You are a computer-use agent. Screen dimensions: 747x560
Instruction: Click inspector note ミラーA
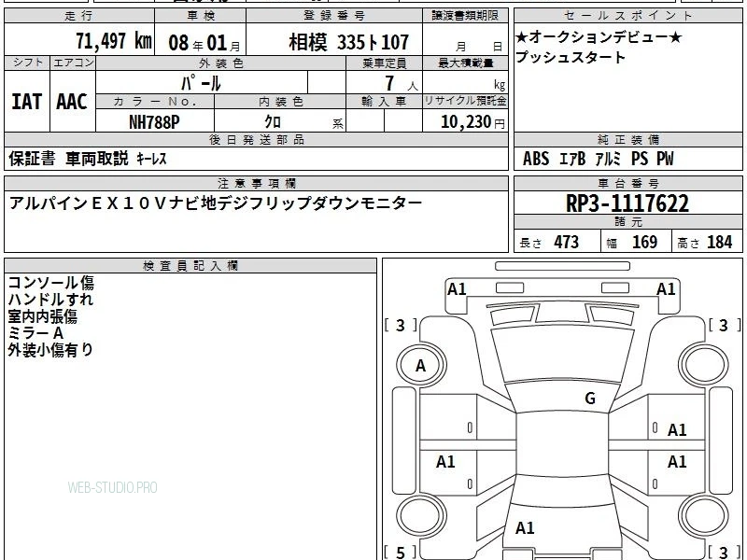coord(35,333)
